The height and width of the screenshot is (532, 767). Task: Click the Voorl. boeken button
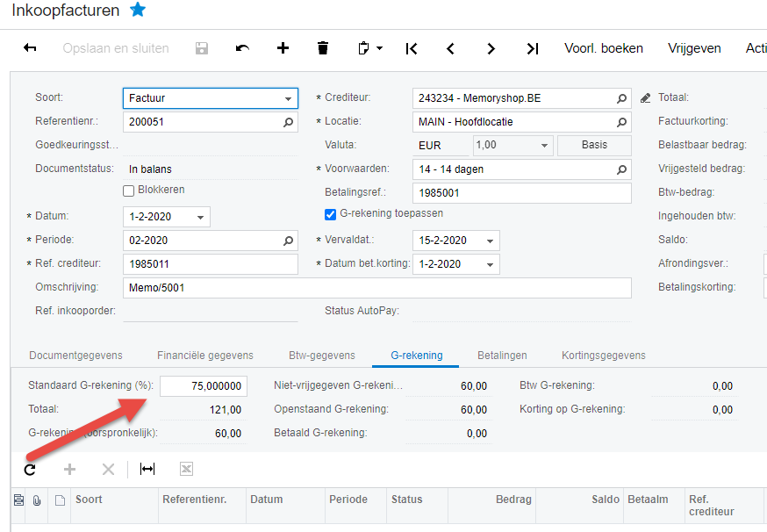pos(604,48)
